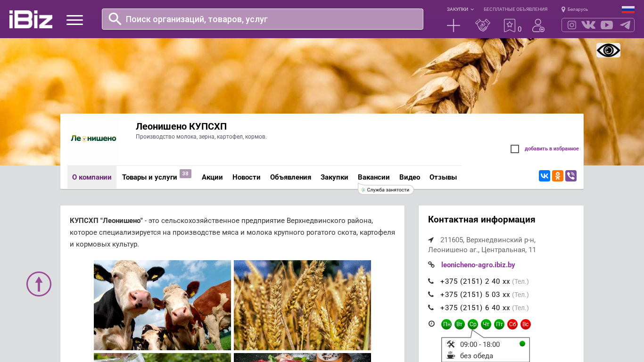644x362 pixels.
Task: Click the scroll-to-top arrow circle
Action: coord(39,284)
